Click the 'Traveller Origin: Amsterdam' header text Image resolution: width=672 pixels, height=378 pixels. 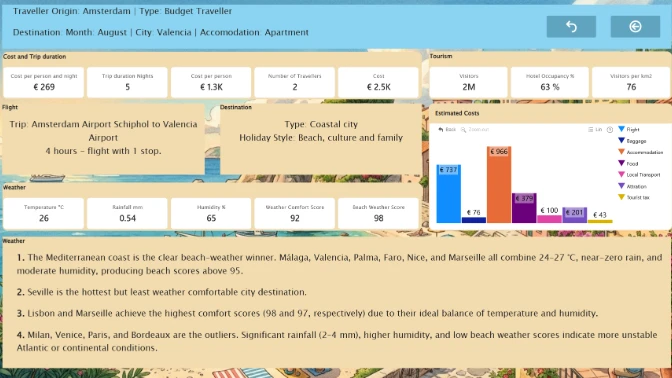pyautogui.click(x=72, y=11)
